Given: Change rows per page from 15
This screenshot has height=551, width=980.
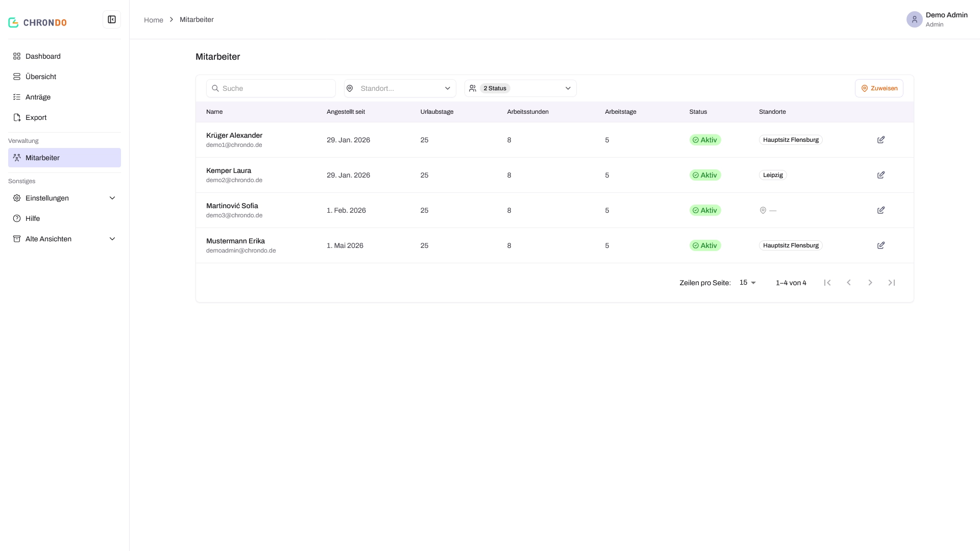Looking at the screenshot, I should click(x=748, y=283).
